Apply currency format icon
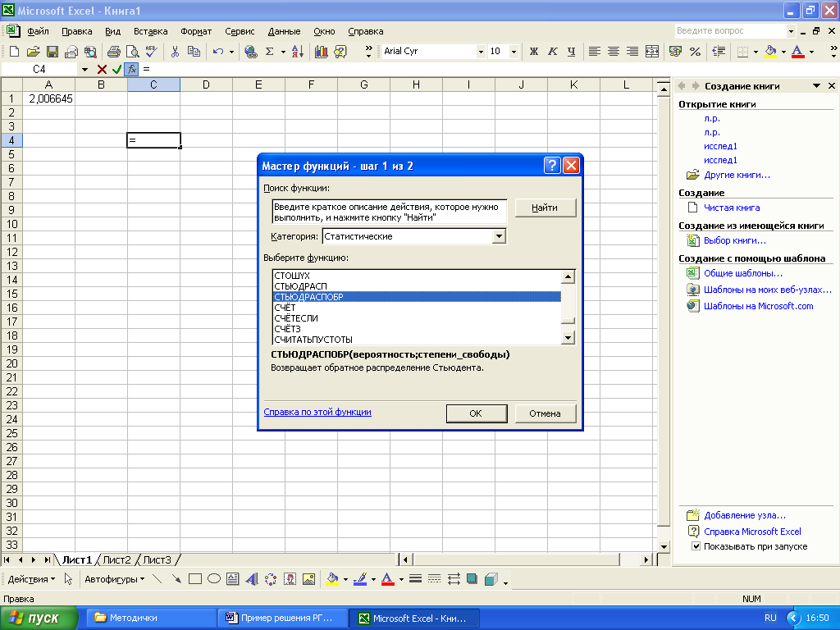Viewport: 840px width, 630px height. [676, 52]
